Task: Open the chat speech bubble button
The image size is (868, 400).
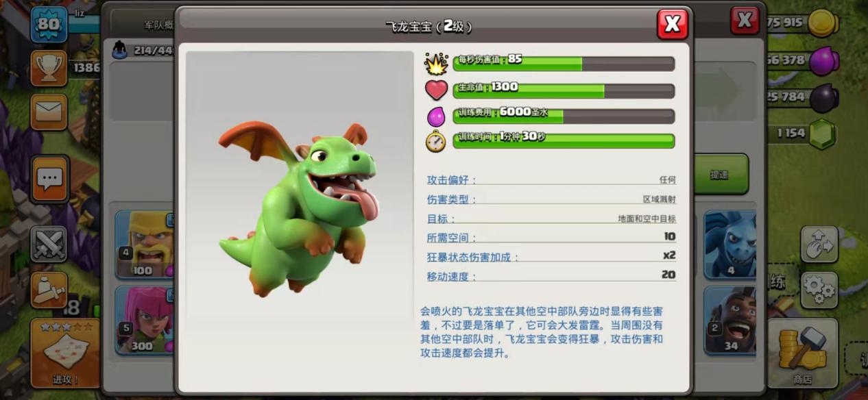Action: [49, 179]
